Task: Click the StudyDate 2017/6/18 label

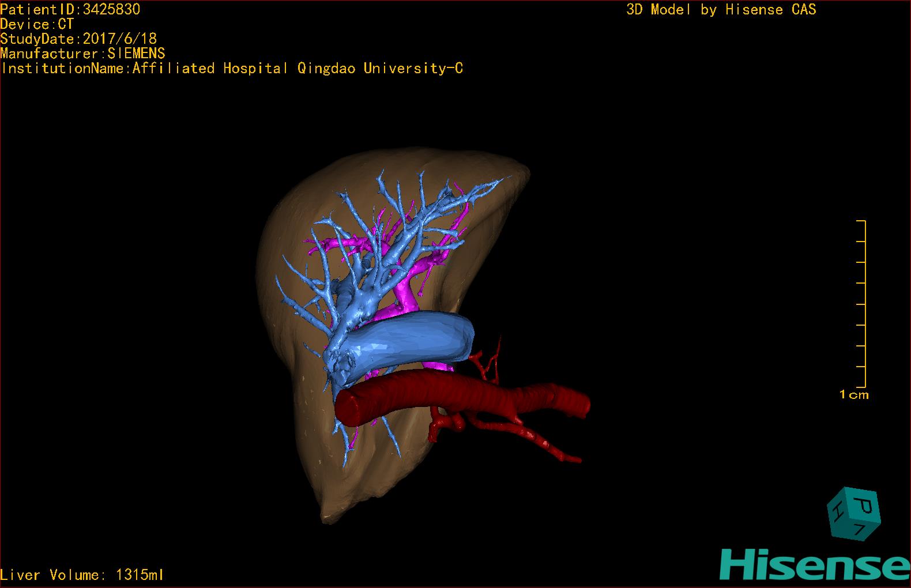Action: 78,39
